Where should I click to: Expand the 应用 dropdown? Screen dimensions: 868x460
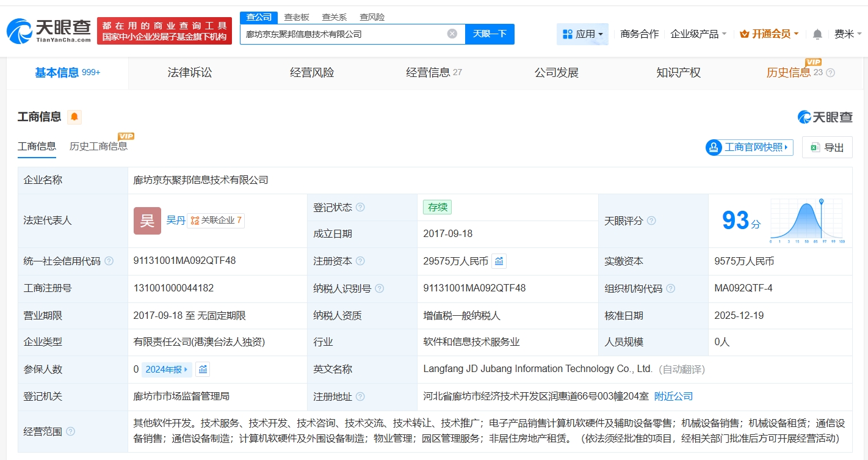click(x=582, y=34)
